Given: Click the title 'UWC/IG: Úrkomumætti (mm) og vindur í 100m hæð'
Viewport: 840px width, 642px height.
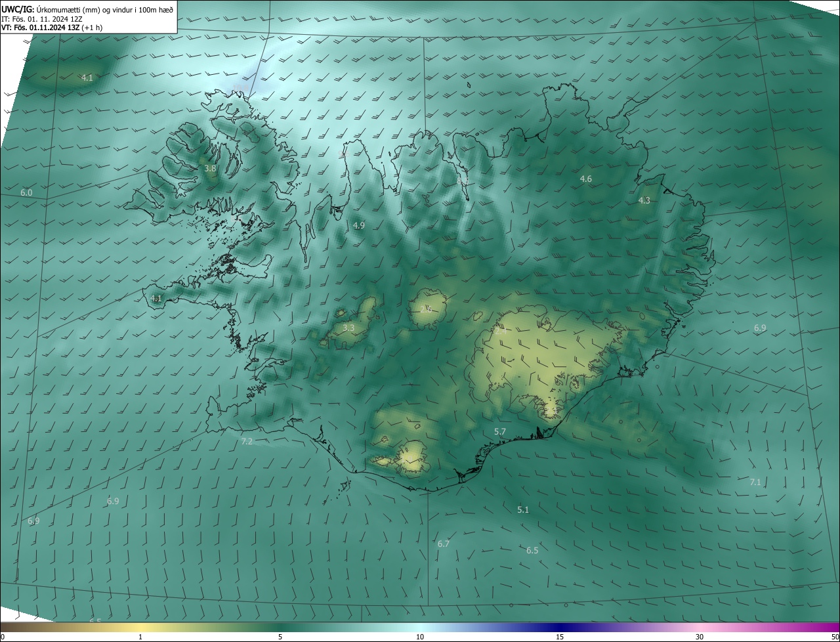Looking at the screenshot, I should pos(87,9).
